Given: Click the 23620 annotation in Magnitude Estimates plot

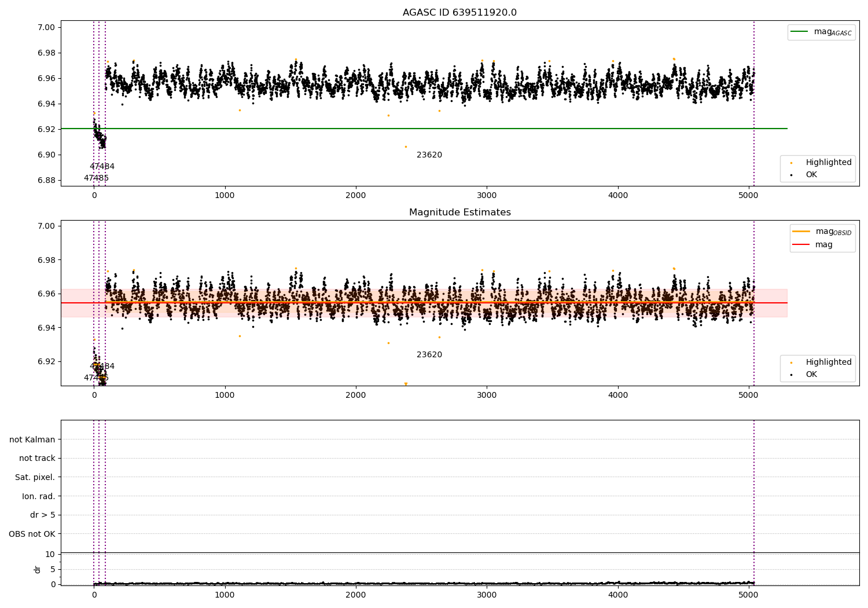Looking at the screenshot, I should 429,355.
